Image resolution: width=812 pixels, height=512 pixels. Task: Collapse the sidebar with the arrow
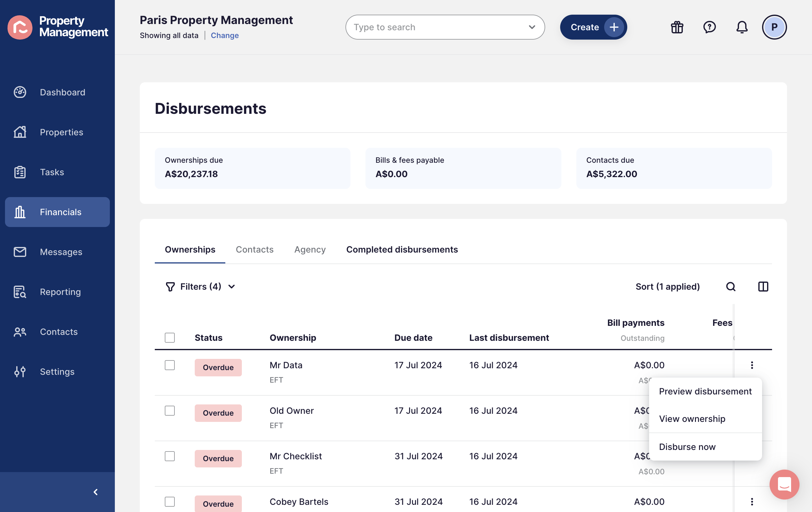pos(95,492)
